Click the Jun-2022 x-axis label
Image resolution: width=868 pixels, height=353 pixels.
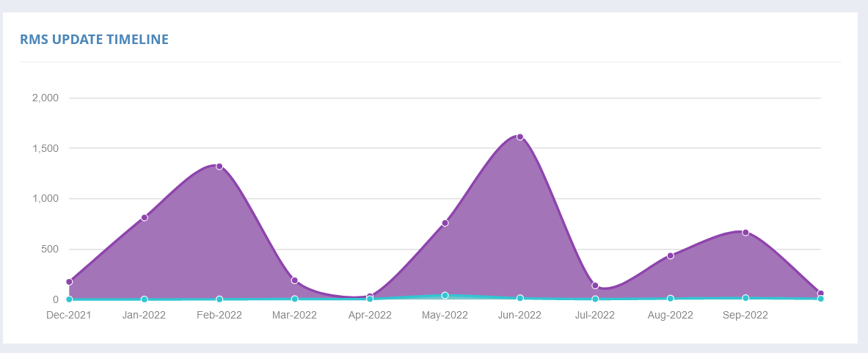tap(519, 316)
